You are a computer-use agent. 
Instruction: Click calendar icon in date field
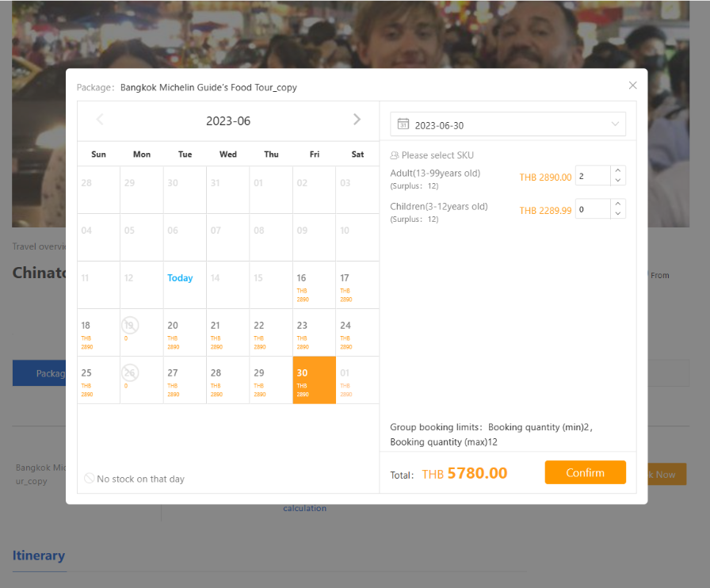[x=403, y=124]
